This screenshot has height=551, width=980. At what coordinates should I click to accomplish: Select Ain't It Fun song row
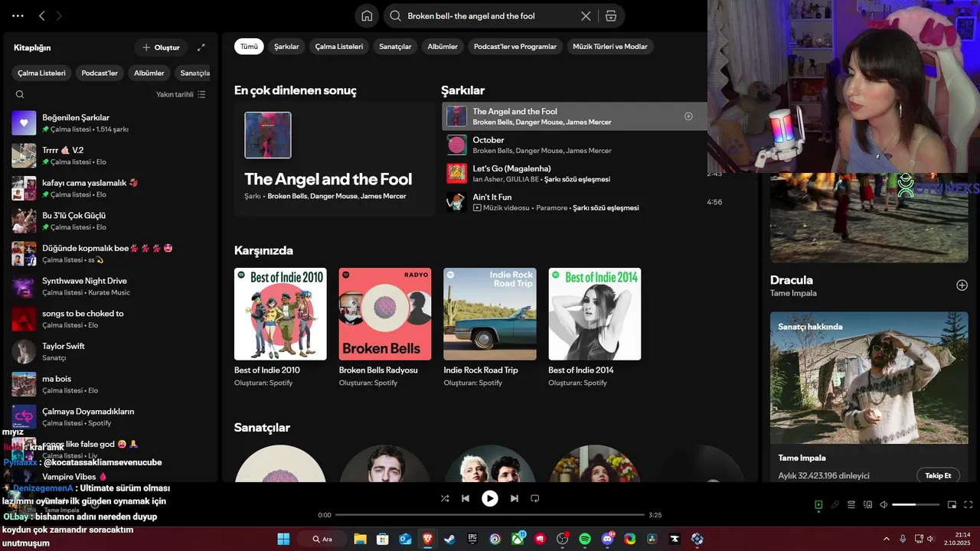tap(575, 202)
